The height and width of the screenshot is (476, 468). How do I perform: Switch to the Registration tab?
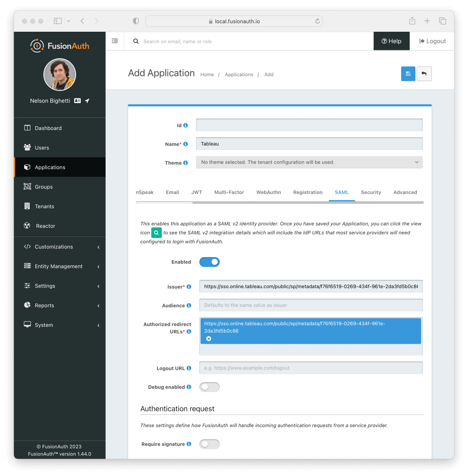[x=308, y=192]
